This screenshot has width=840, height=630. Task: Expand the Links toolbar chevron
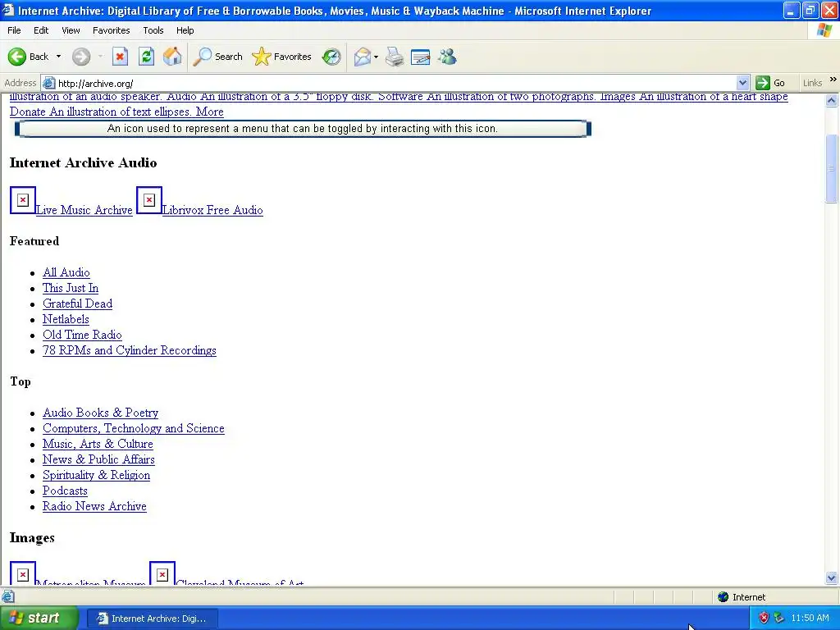[x=833, y=80]
